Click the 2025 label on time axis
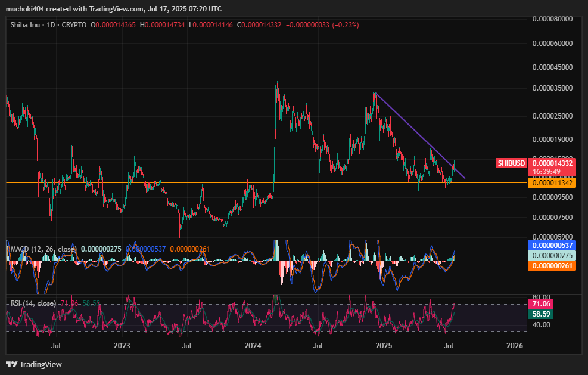 tap(384, 345)
